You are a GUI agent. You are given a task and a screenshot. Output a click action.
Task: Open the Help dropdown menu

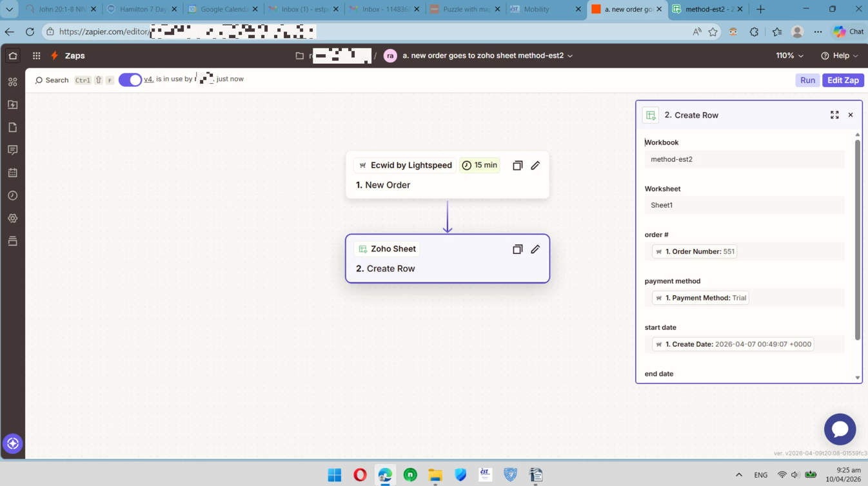click(x=840, y=56)
